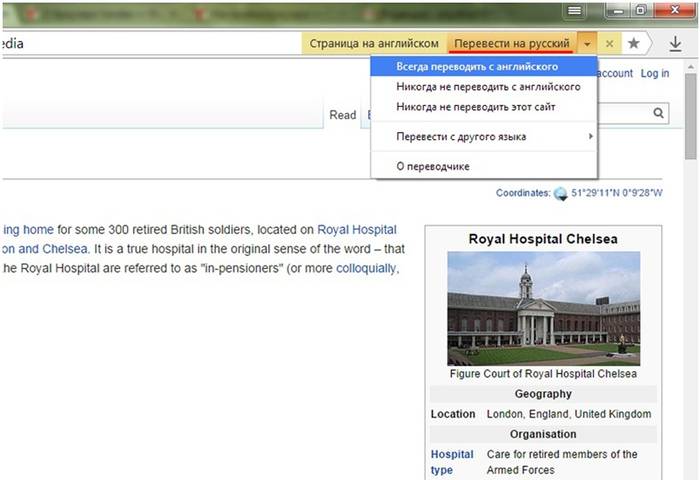Choose 'Никогда не переводить с английского'
700x480 pixels.
pos(488,87)
